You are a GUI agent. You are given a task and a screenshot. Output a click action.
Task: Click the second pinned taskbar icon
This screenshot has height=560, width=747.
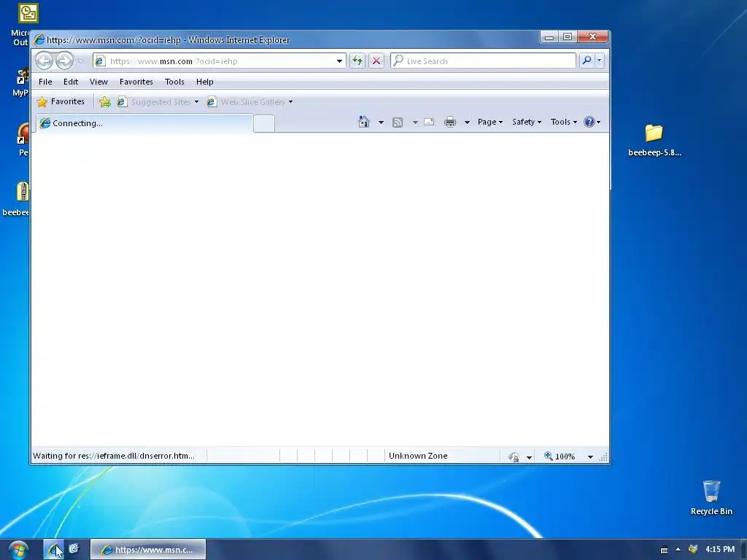[74, 549]
